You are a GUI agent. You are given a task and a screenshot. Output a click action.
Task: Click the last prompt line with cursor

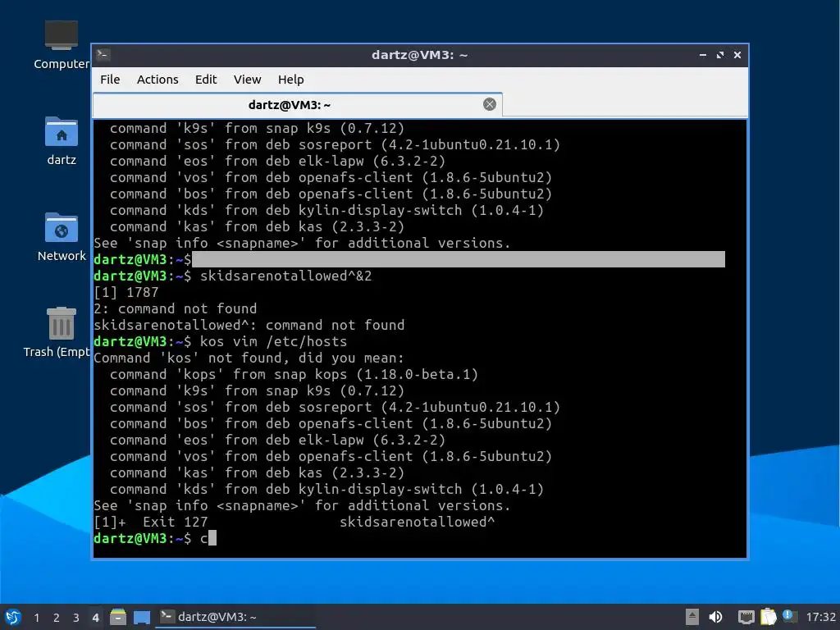pyautogui.click(x=155, y=538)
